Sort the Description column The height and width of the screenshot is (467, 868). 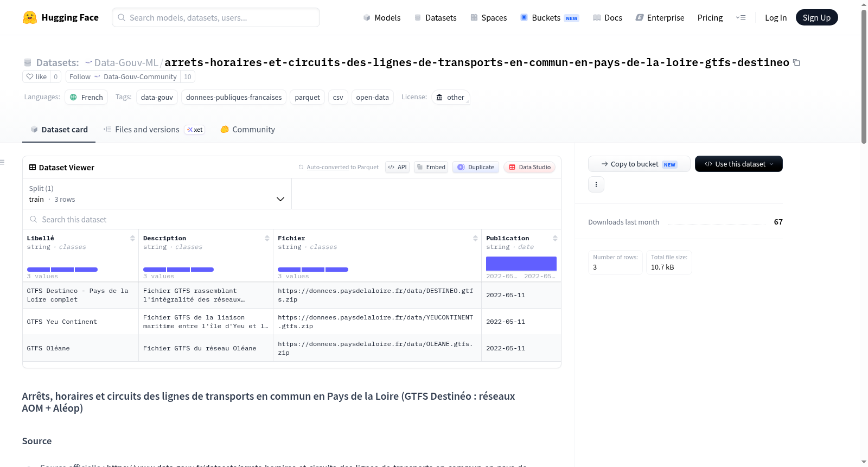[x=267, y=238]
